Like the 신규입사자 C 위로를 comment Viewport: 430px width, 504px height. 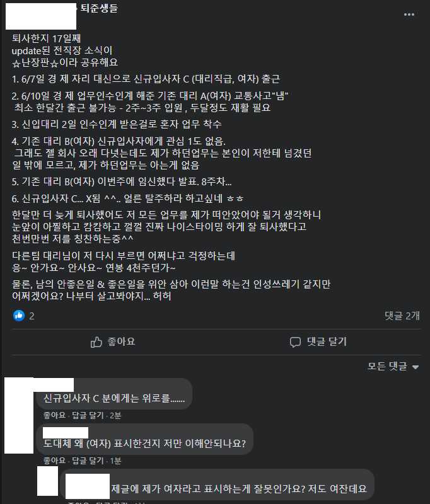coord(54,415)
